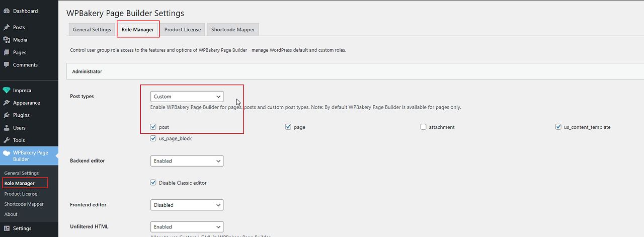
Task: Open the Shortcode Mapper tab
Action: coord(233,29)
